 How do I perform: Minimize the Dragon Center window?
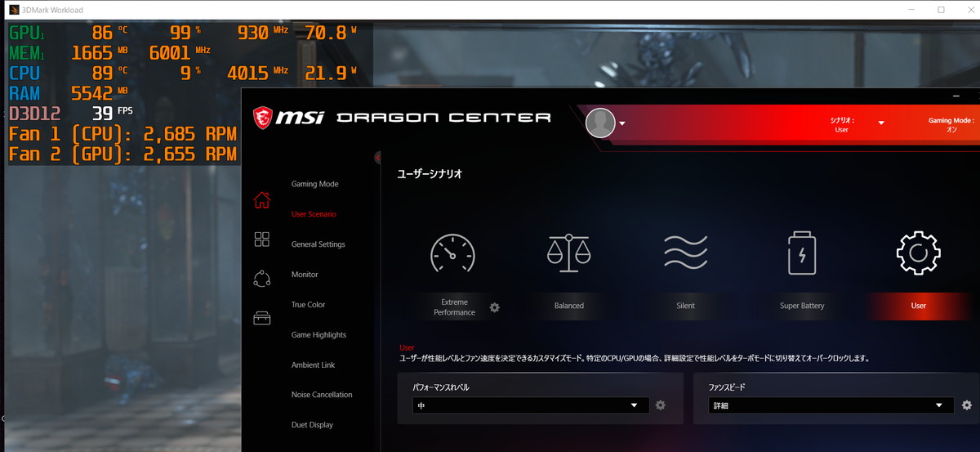pos(956,96)
